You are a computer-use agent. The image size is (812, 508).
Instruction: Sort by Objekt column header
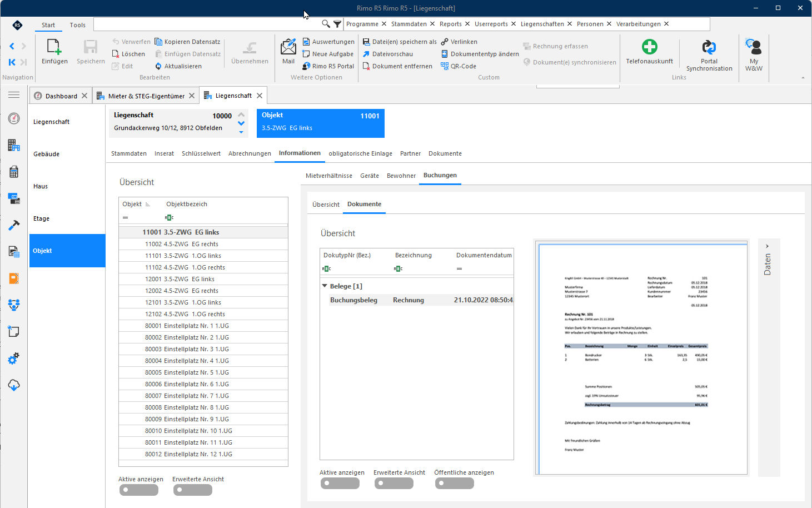click(x=132, y=204)
